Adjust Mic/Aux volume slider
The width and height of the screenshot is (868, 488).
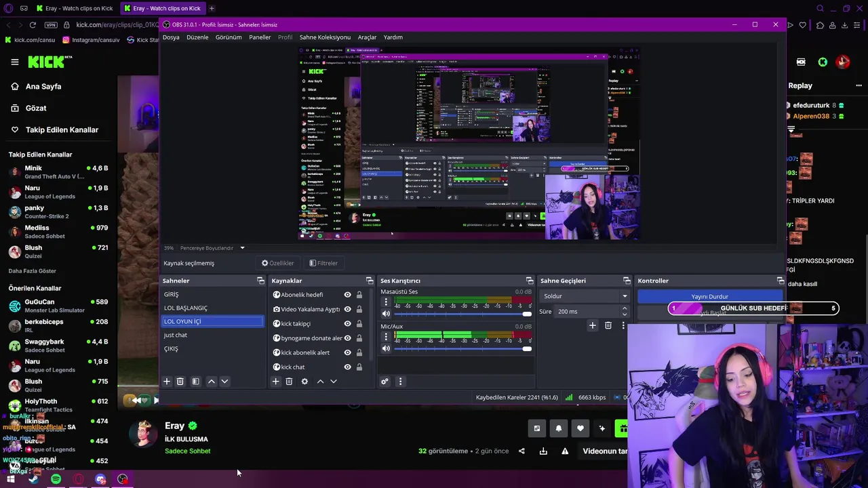point(462,348)
